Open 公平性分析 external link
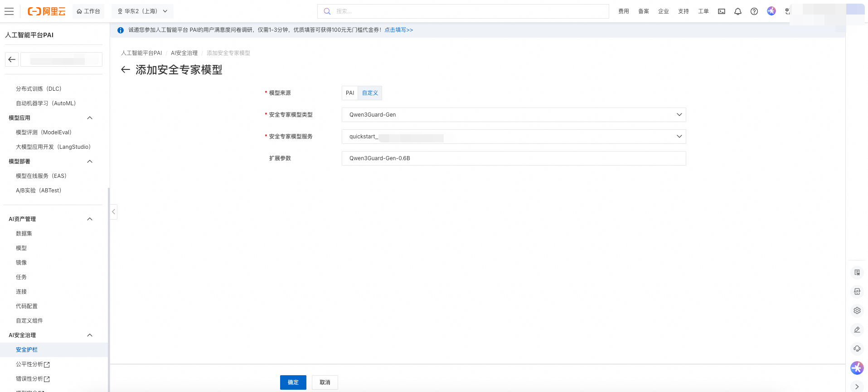The width and height of the screenshot is (868, 392). click(x=33, y=364)
